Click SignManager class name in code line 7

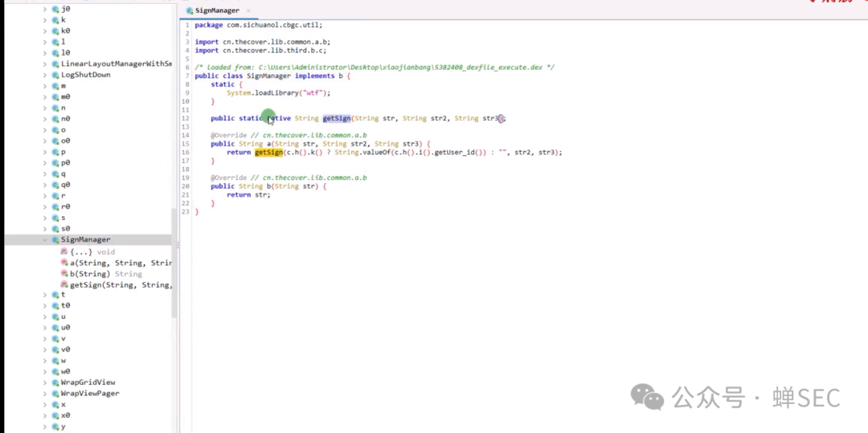(x=268, y=76)
